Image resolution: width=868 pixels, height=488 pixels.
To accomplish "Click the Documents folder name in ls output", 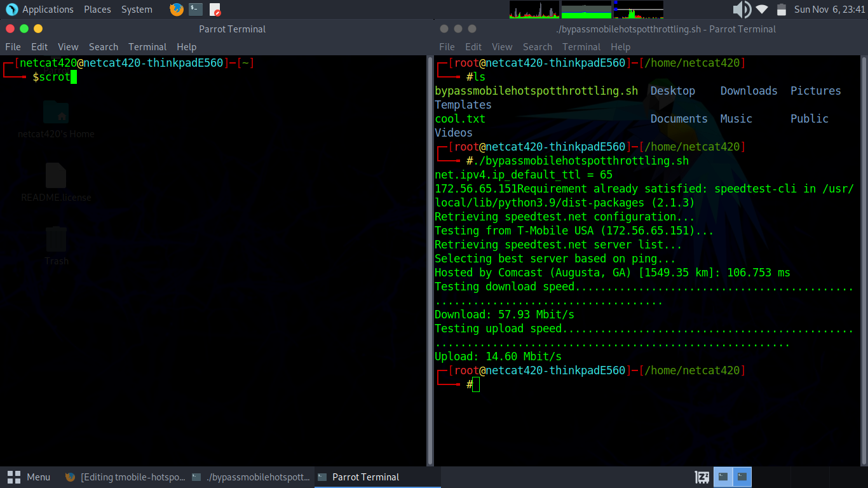I will (x=679, y=119).
